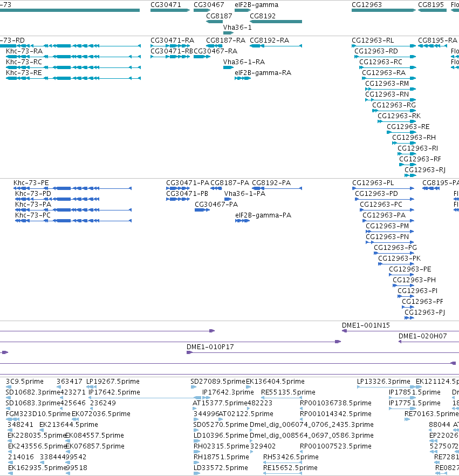The height and width of the screenshot is (476, 459).
Task: Select transcript CG8187-RA
Action: 225,40
